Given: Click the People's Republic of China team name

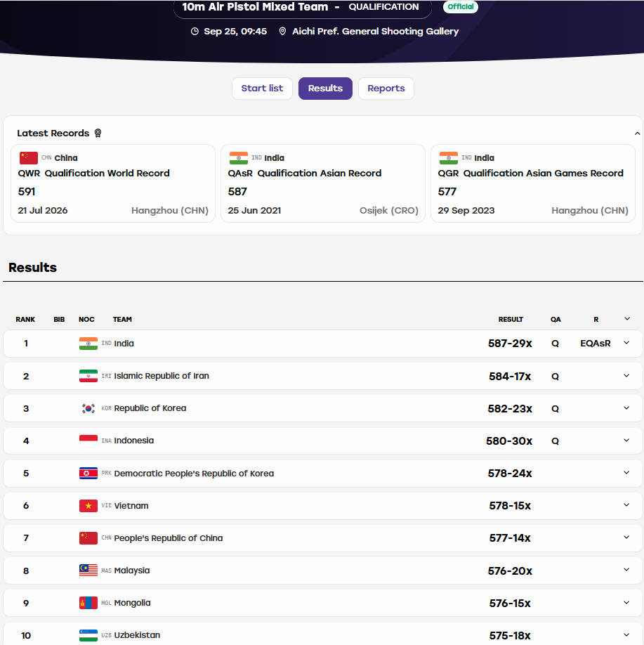Looking at the screenshot, I should point(168,538).
